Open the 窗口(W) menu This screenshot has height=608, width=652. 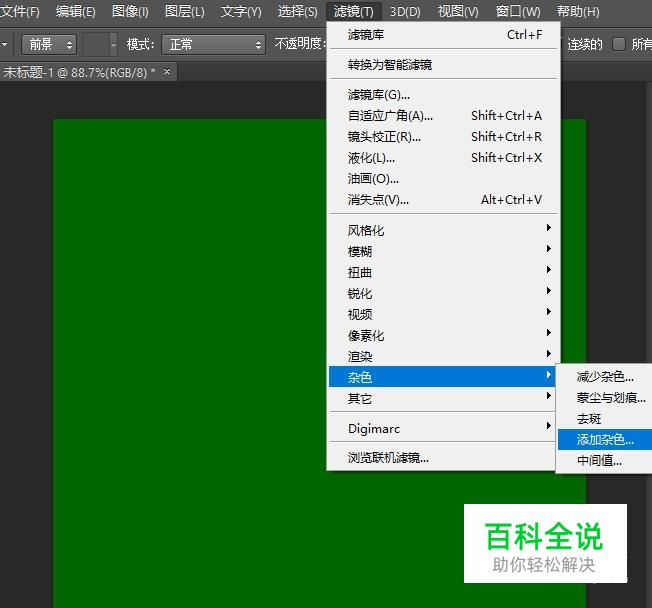518,11
